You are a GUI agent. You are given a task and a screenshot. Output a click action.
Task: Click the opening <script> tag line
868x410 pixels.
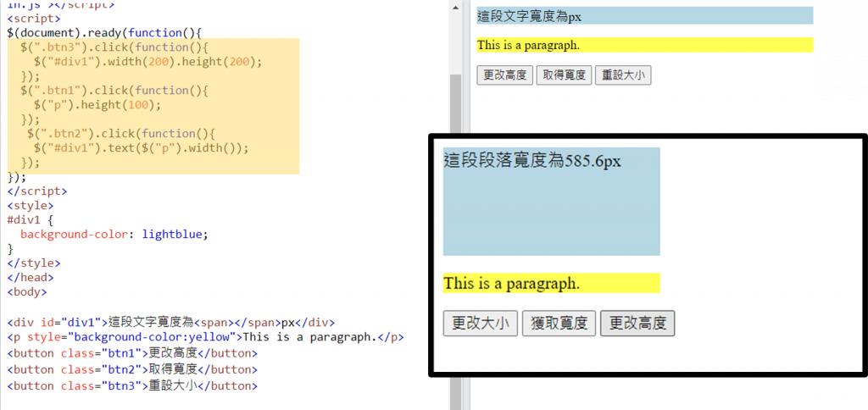coord(34,19)
